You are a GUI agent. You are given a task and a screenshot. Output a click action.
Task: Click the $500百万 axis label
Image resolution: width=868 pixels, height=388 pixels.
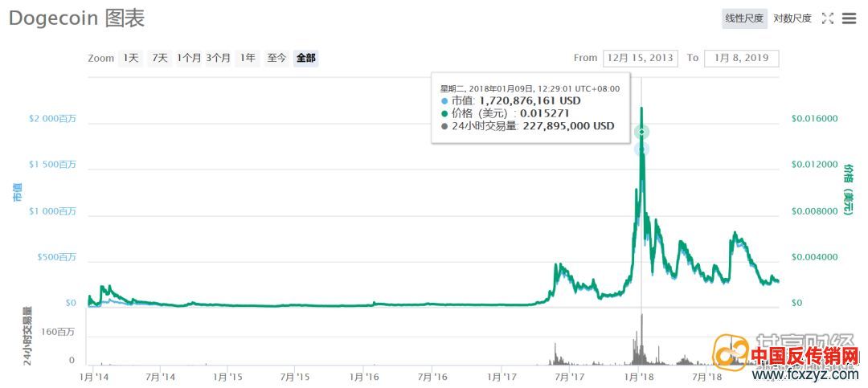click(56, 257)
